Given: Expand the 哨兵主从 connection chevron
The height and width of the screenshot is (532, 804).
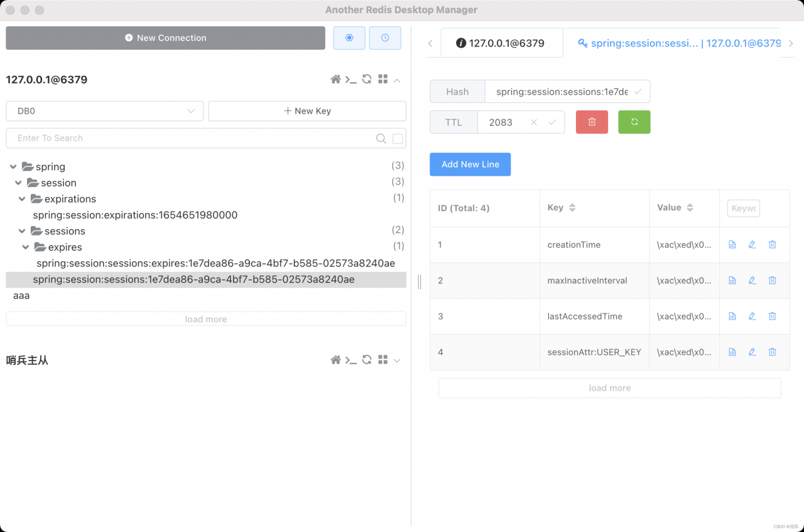Looking at the screenshot, I should coord(397,361).
